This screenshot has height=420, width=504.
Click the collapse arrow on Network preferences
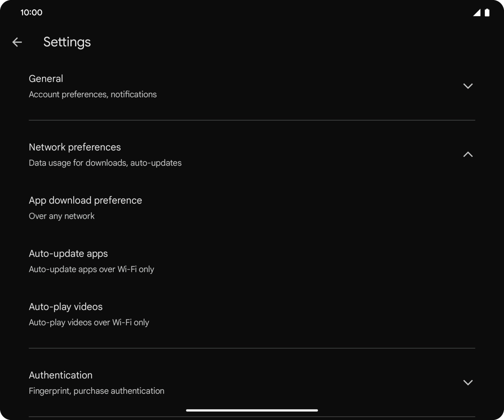tap(468, 154)
